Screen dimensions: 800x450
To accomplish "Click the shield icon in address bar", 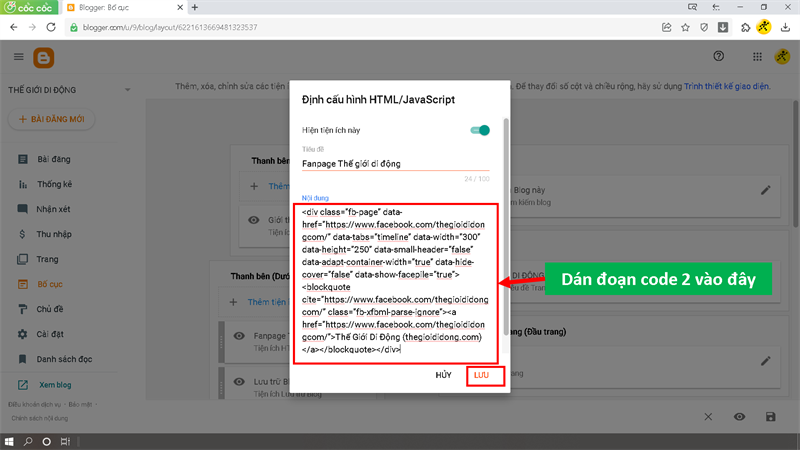I will click(x=704, y=28).
